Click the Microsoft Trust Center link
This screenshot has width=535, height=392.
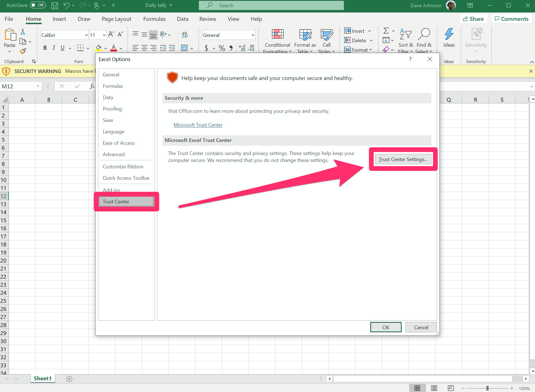coord(198,124)
